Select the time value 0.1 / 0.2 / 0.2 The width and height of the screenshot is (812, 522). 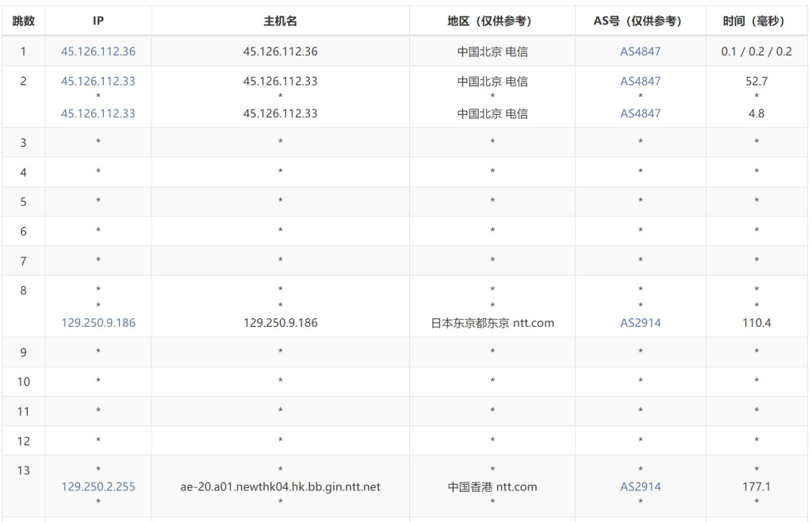(756, 52)
